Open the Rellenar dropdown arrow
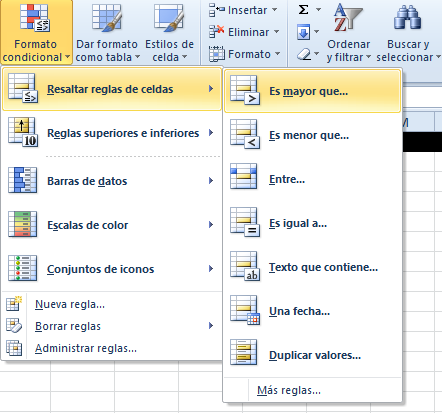 [x=317, y=32]
